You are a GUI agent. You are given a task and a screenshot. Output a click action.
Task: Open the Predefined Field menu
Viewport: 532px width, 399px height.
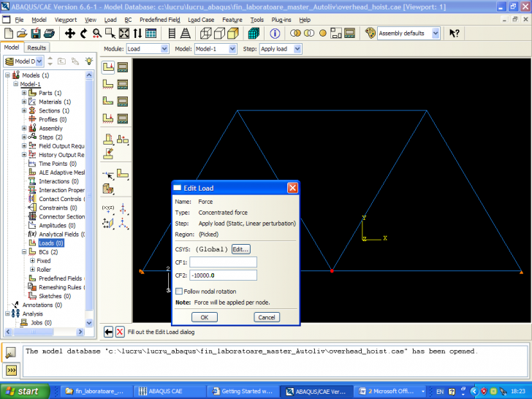click(x=161, y=20)
